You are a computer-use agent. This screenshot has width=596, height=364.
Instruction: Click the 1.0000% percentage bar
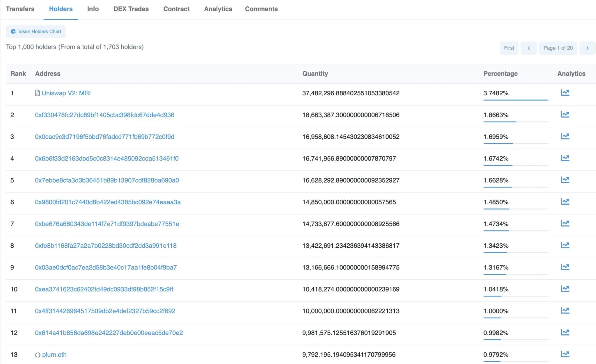coord(516,318)
